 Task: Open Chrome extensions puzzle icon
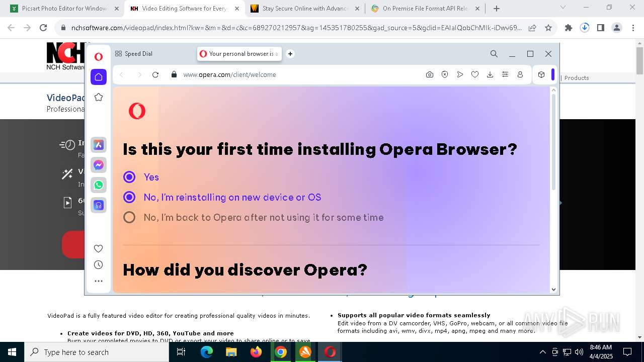[x=569, y=28]
